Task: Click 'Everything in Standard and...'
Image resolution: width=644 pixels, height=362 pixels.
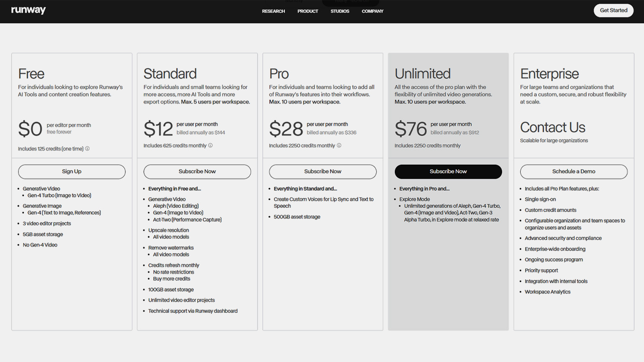Action: click(x=305, y=189)
